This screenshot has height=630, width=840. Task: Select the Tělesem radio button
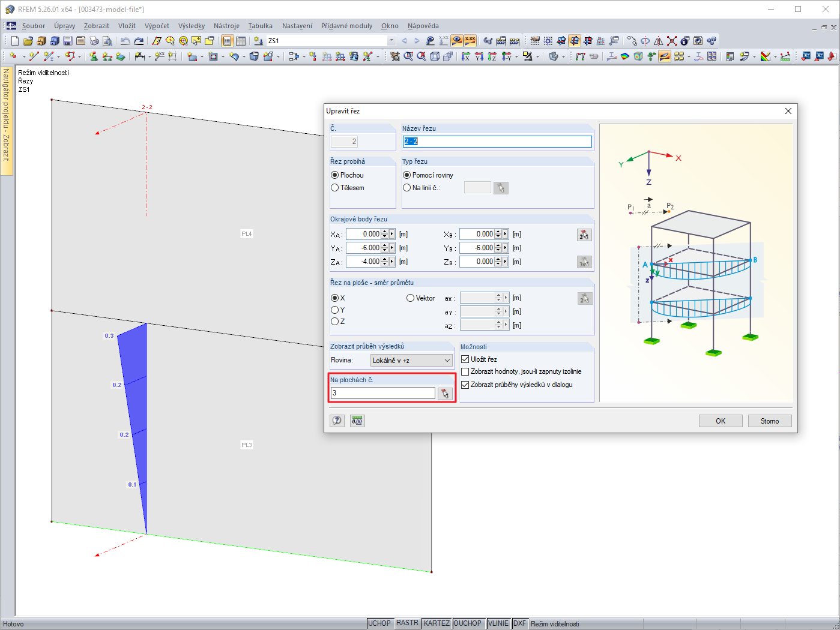[x=334, y=188]
